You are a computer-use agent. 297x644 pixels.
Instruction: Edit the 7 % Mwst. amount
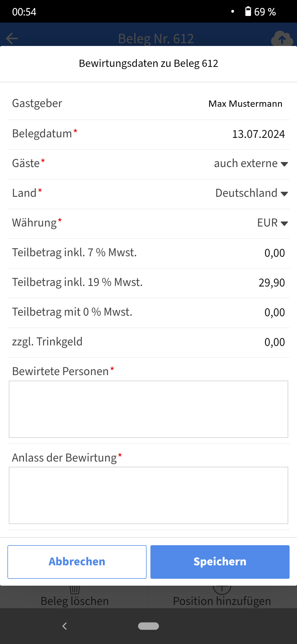tap(274, 253)
